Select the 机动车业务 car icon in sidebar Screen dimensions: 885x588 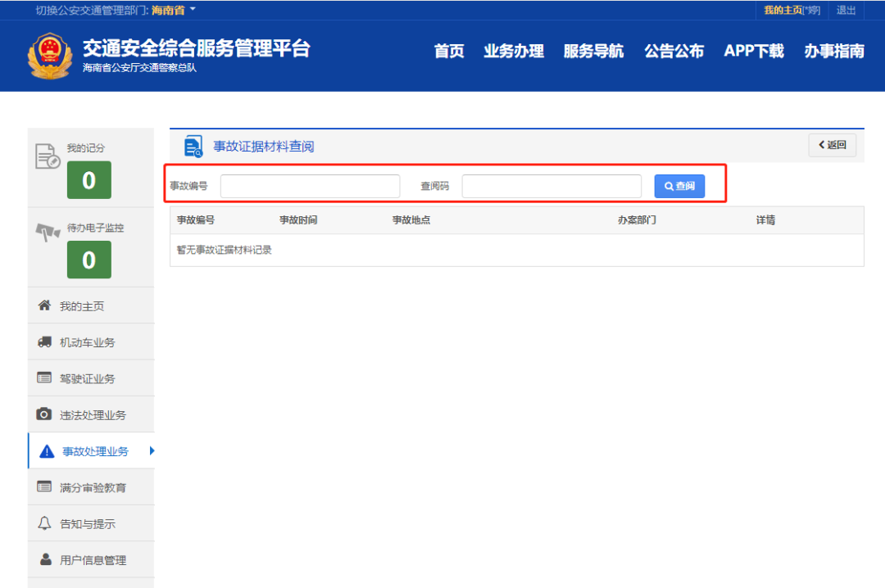tap(45, 341)
